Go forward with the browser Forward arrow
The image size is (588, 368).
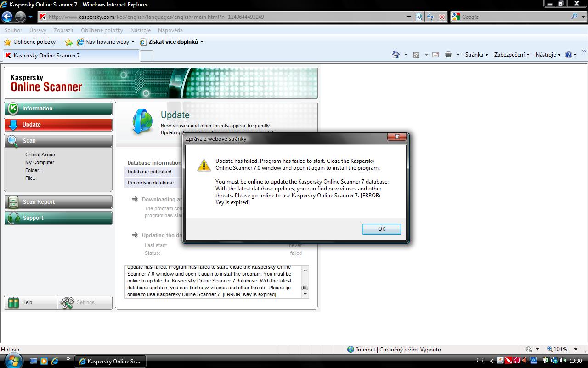tap(20, 17)
